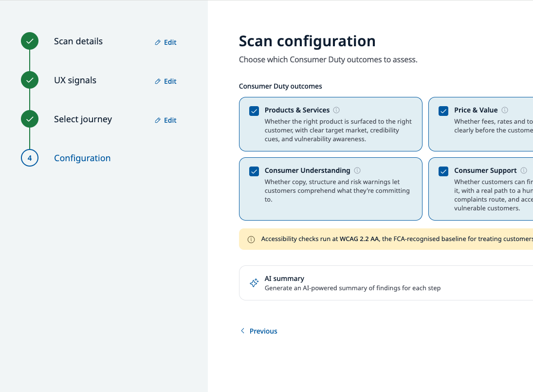
Task: Click the Consumer Support card description text
Action: tap(494, 195)
